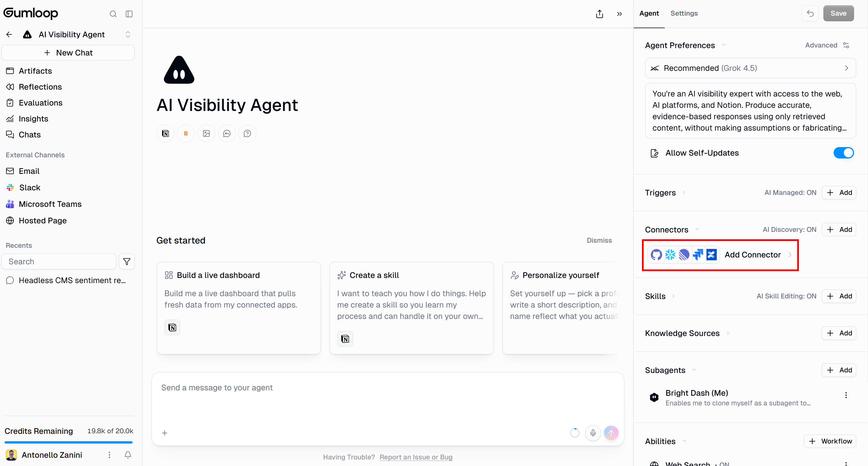Click the chat reply icon under agent title
Viewport: 868px width, 466px height.
pyautogui.click(x=227, y=133)
